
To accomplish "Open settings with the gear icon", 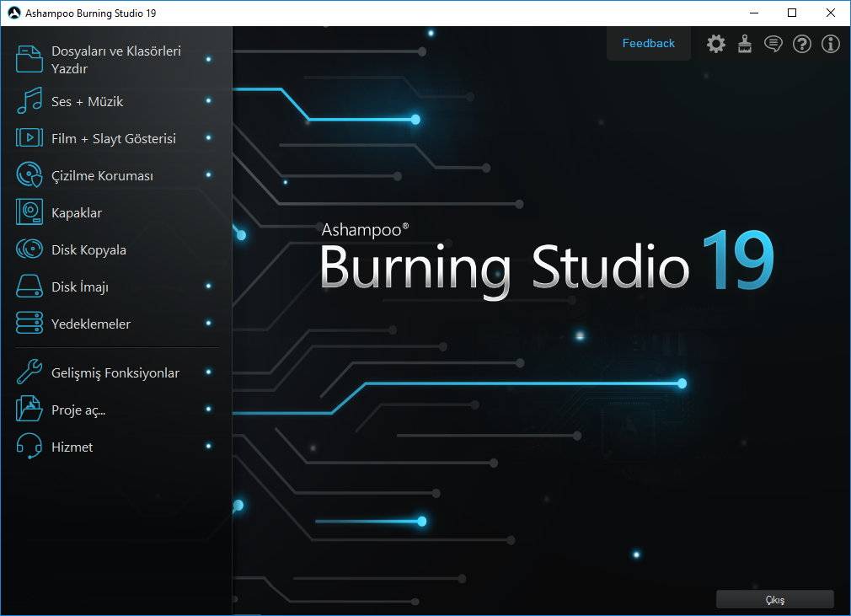I will (x=715, y=44).
